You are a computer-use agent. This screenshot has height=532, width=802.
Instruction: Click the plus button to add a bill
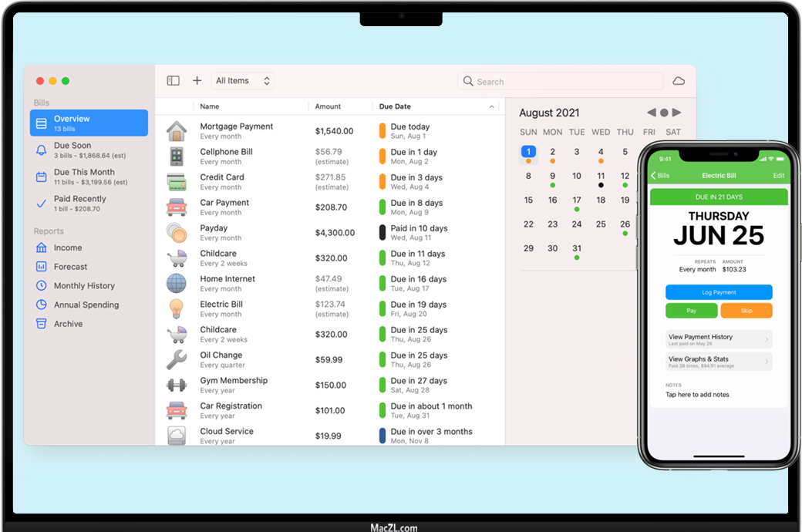(197, 81)
